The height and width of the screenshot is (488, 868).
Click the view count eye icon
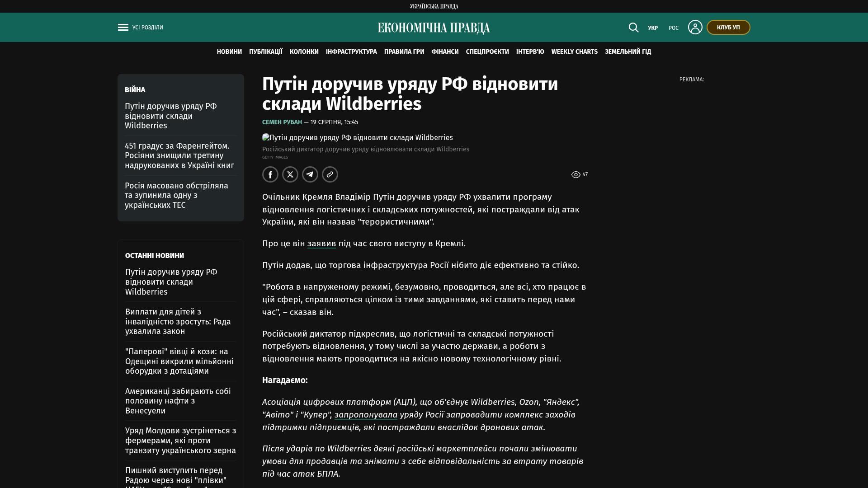[x=576, y=174]
